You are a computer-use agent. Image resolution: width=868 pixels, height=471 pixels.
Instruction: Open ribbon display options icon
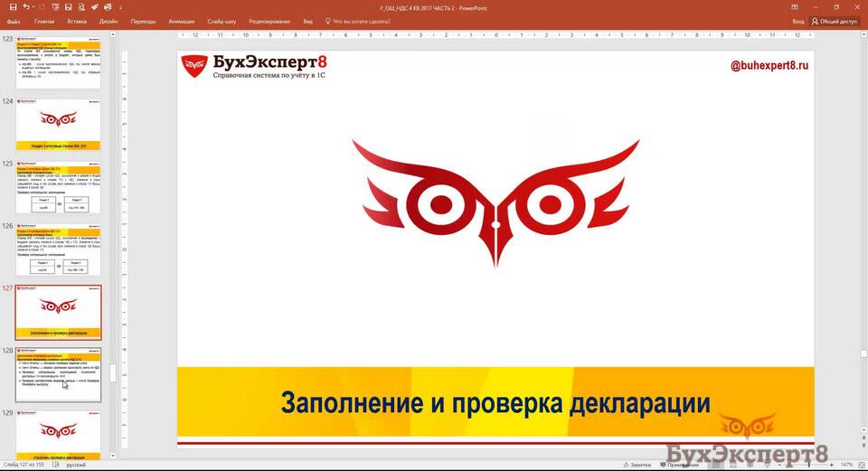click(x=795, y=7)
